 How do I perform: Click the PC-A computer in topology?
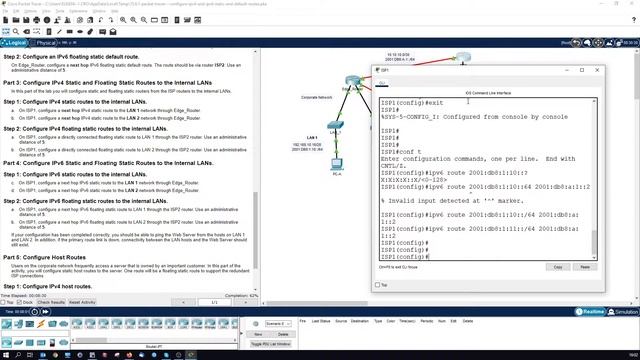337,164
